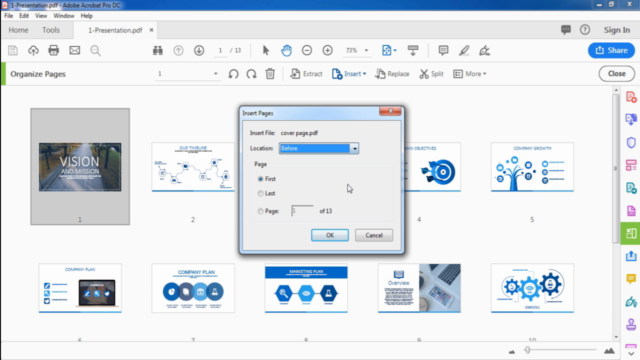Open the Help question mark icon
The width and height of the screenshot is (640, 360).
click(x=585, y=29)
